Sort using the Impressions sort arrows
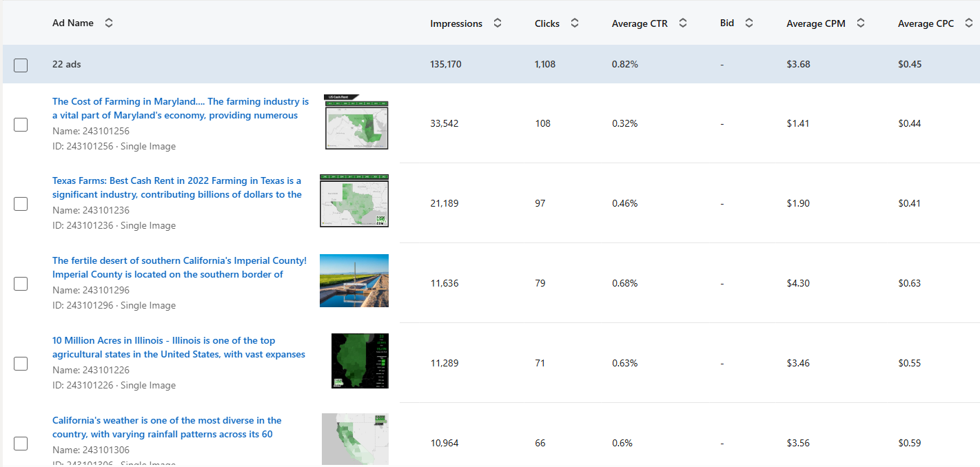Screen dimensions: 980x467 point(498,23)
